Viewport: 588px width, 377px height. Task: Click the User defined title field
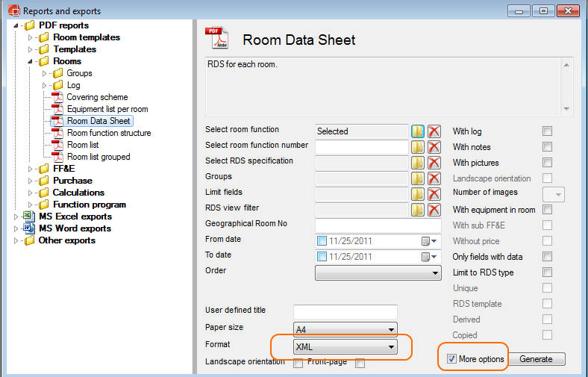pyautogui.click(x=345, y=311)
